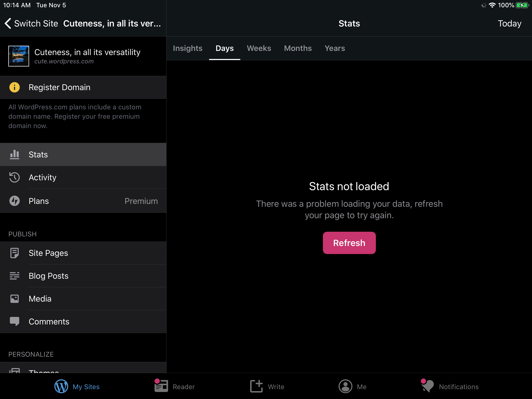
Task: Switch to the Insights tab
Action: pyautogui.click(x=188, y=48)
